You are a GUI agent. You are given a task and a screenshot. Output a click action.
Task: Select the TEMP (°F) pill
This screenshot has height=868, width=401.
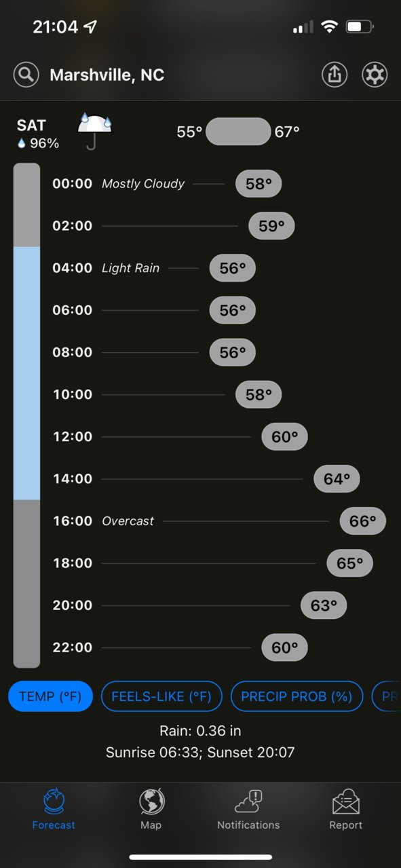coord(50,696)
